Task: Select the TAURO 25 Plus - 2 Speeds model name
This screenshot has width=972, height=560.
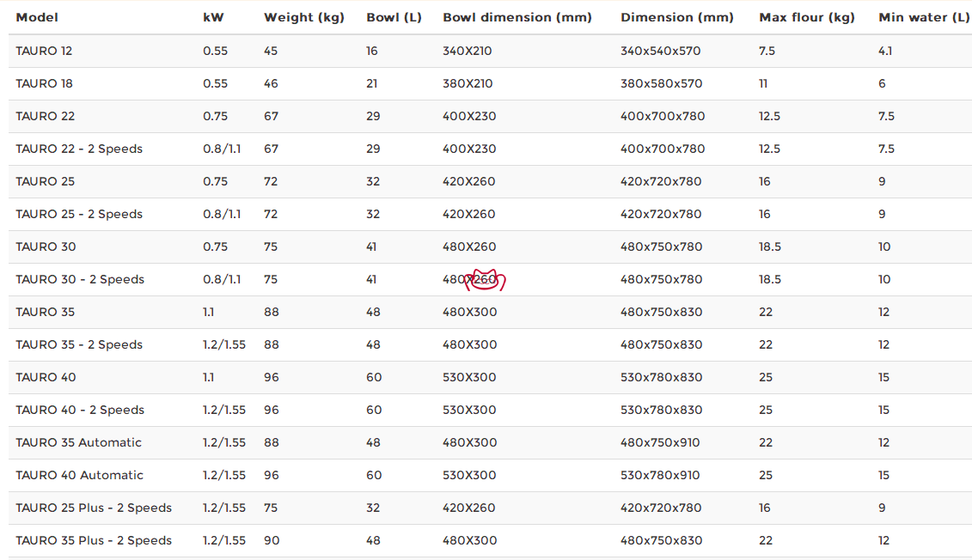Action: [x=94, y=508]
